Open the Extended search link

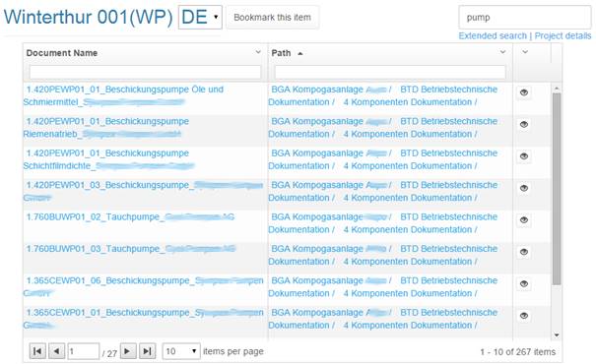coord(493,36)
